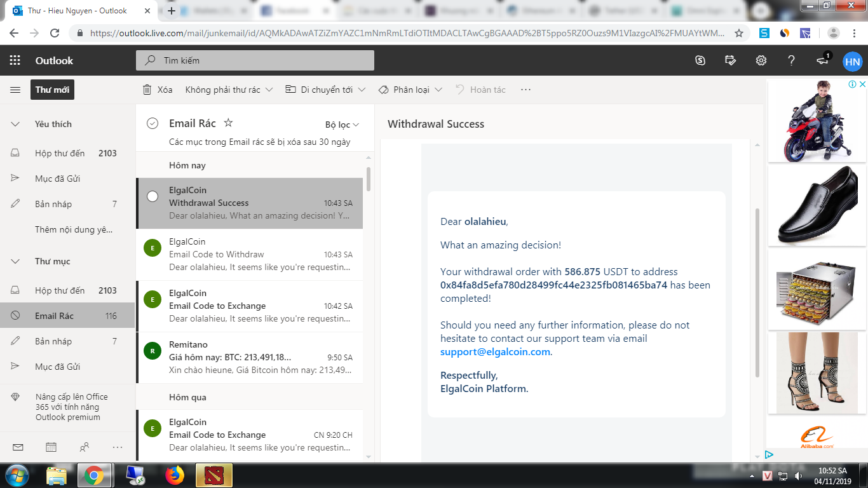The image size is (868, 488).
Task: Select all messages in Email Rác
Action: (153, 123)
